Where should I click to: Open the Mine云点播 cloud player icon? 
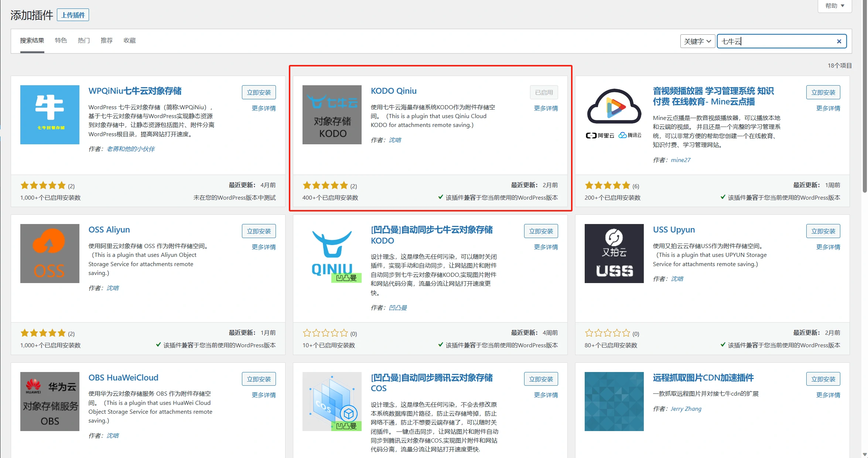(x=614, y=115)
